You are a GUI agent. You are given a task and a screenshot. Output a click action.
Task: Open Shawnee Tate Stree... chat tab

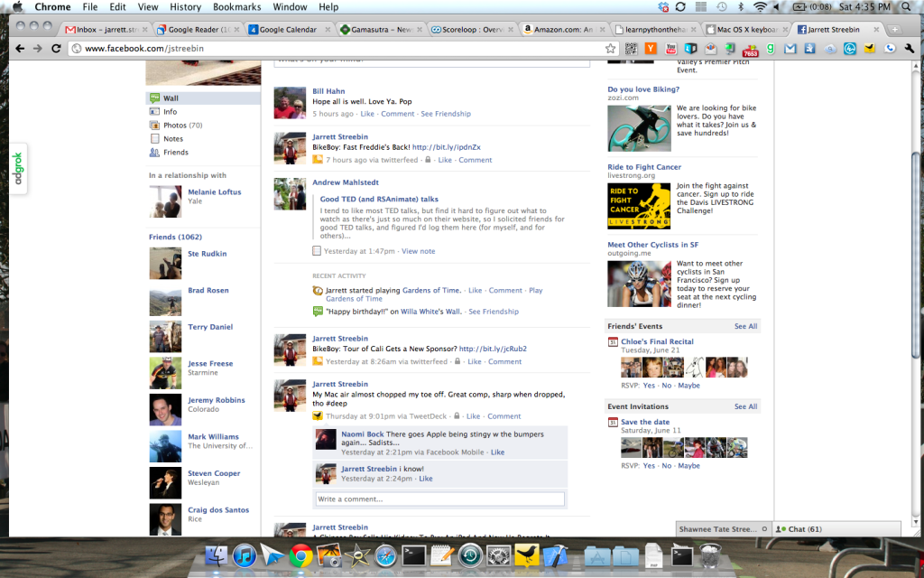click(723, 529)
